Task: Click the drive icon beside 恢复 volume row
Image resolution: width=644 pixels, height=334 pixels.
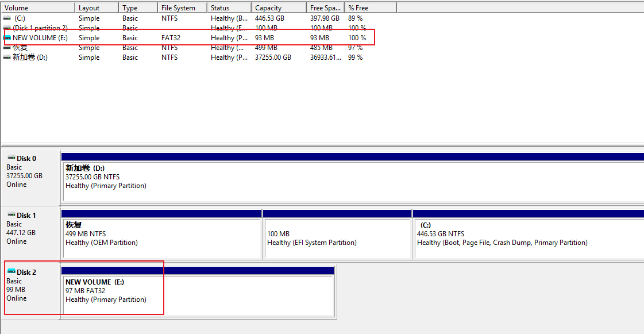Action: [7, 48]
